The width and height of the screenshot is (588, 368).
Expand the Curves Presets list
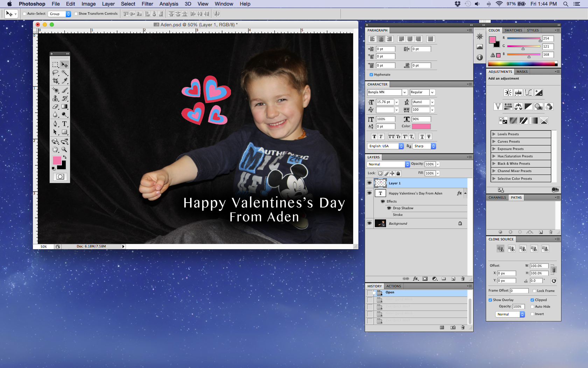494,142
